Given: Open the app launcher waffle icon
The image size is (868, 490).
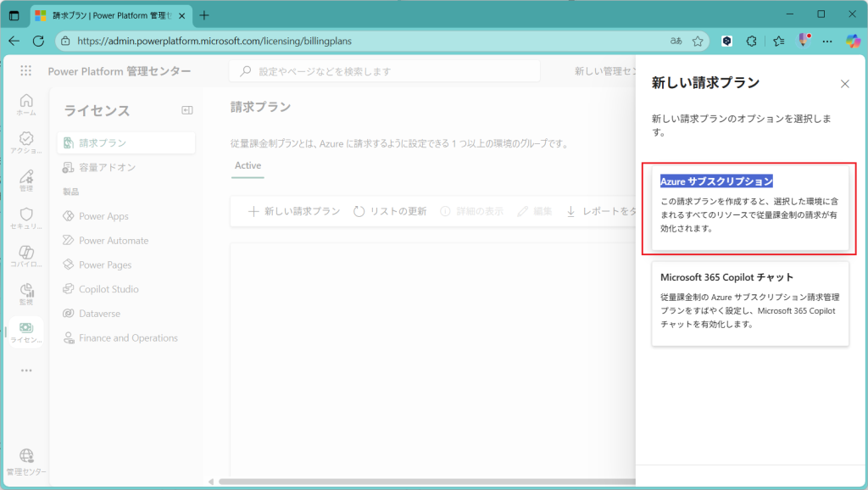Looking at the screenshot, I should coord(25,71).
